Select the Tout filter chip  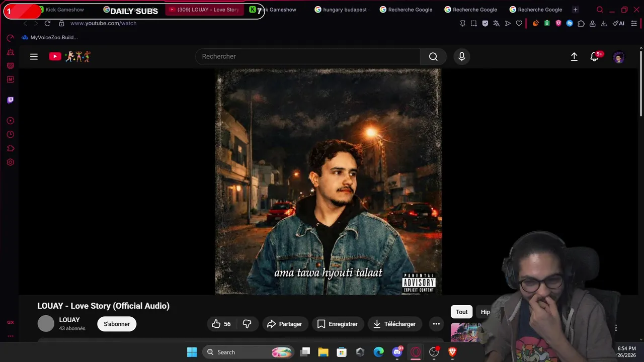click(x=461, y=312)
